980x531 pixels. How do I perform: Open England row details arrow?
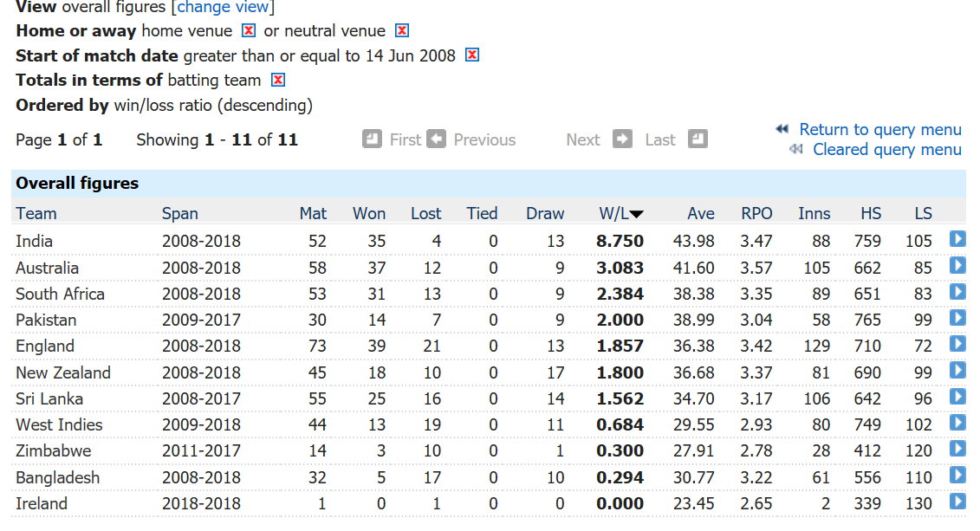(x=957, y=344)
